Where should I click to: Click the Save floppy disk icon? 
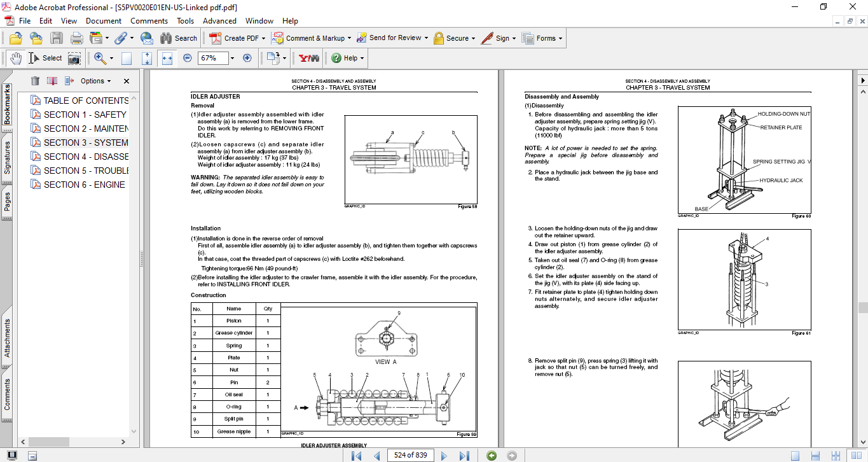pyautogui.click(x=57, y=38)
